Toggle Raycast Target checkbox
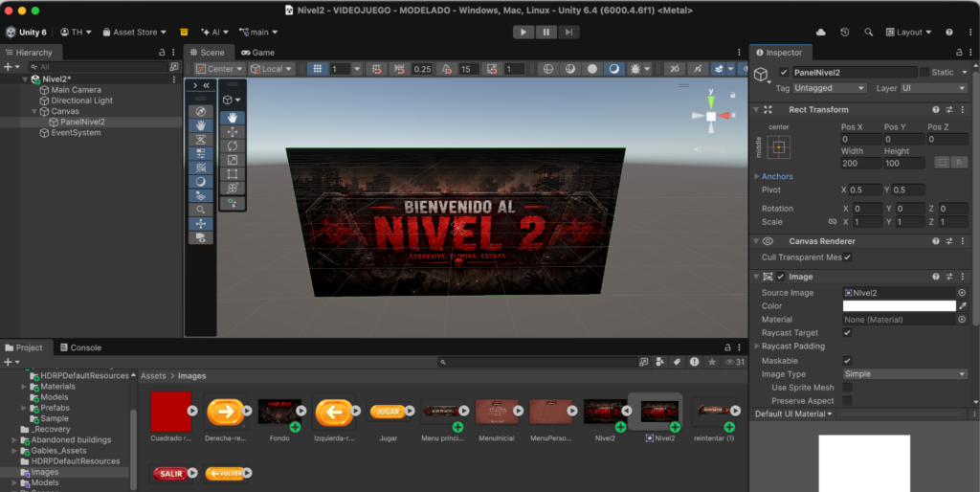Viewport: 980px width, 492px height. click(848, 332)
